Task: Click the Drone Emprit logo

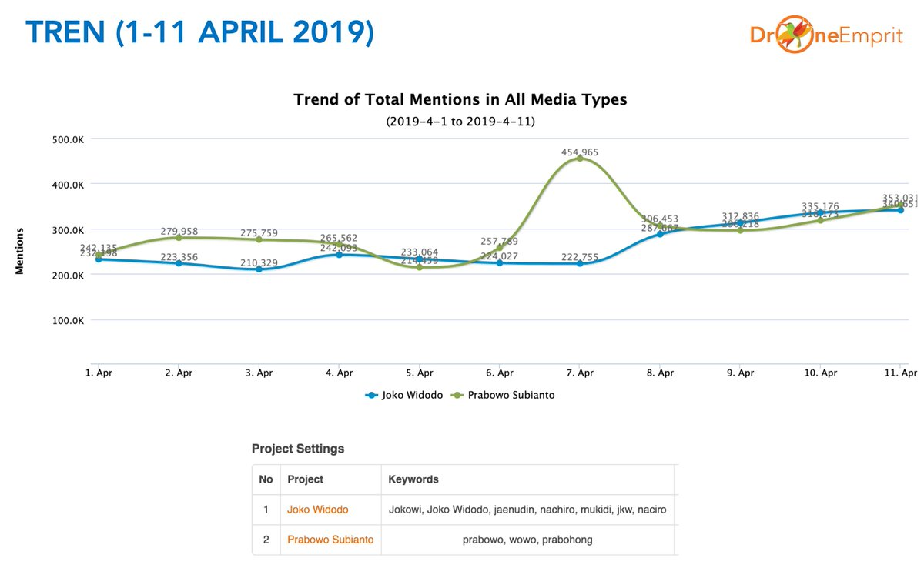Action: [x=826, y=35]
